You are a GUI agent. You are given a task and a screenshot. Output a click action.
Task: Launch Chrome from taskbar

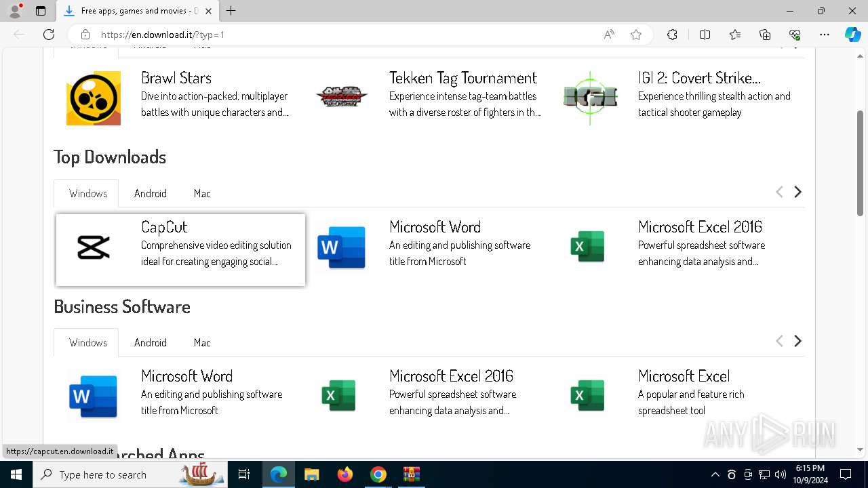tap(378, 474)
